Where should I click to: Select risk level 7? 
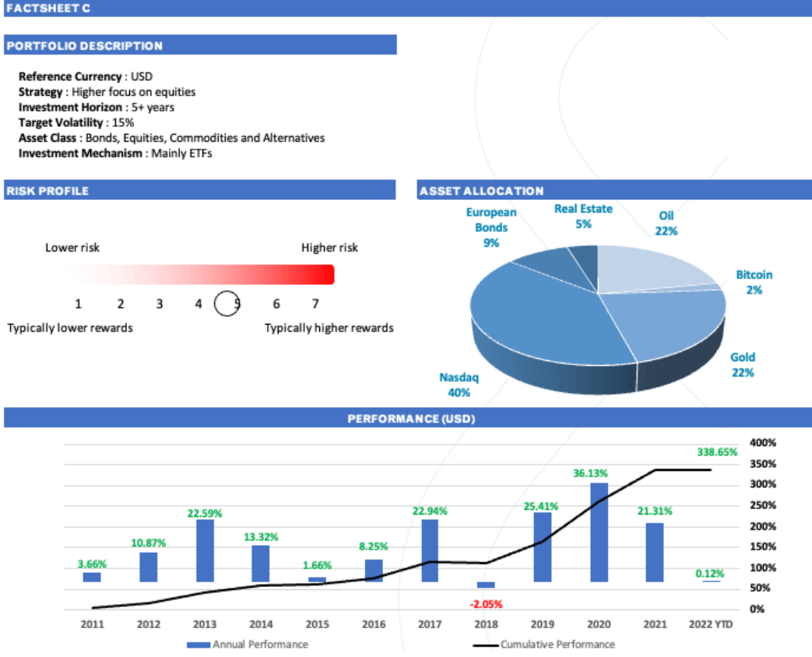(x=315, y=304)
